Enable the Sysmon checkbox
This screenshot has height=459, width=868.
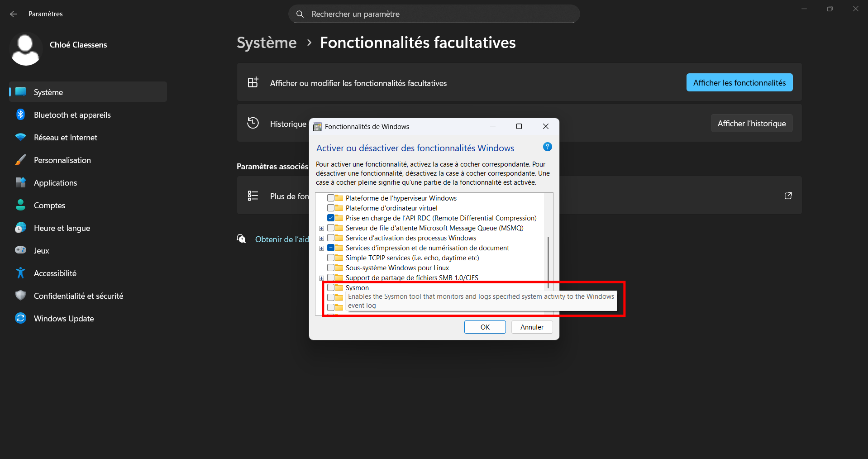[x=331, y=287]
